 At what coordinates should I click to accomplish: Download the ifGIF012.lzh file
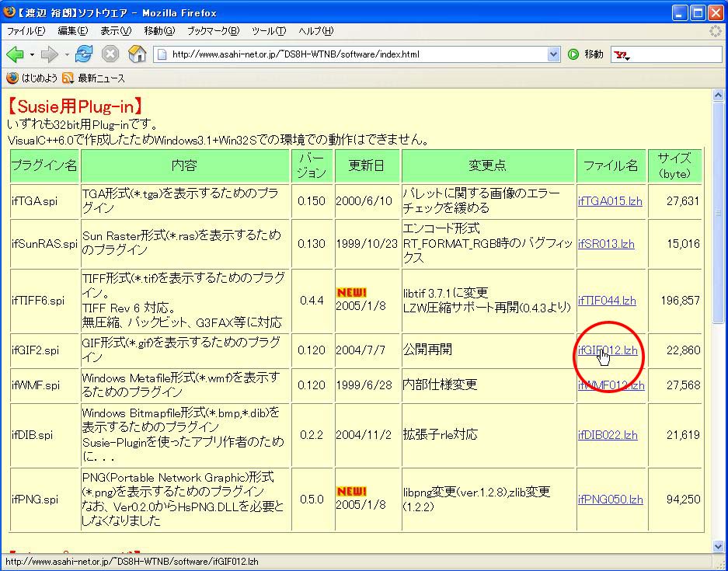pyautogui.click(x=608, y=350)
